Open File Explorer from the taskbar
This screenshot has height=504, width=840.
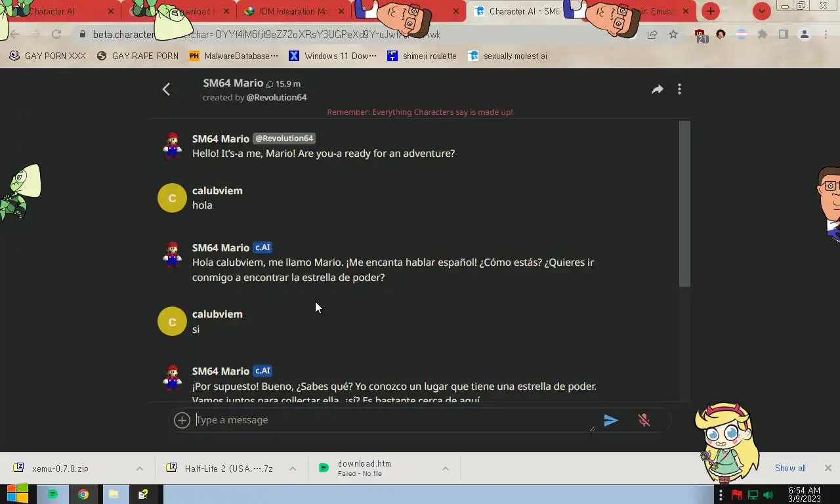[113, 494]
